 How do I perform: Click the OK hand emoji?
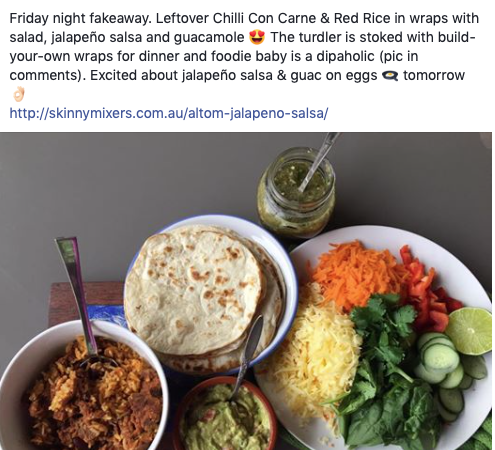coord(18,94)
